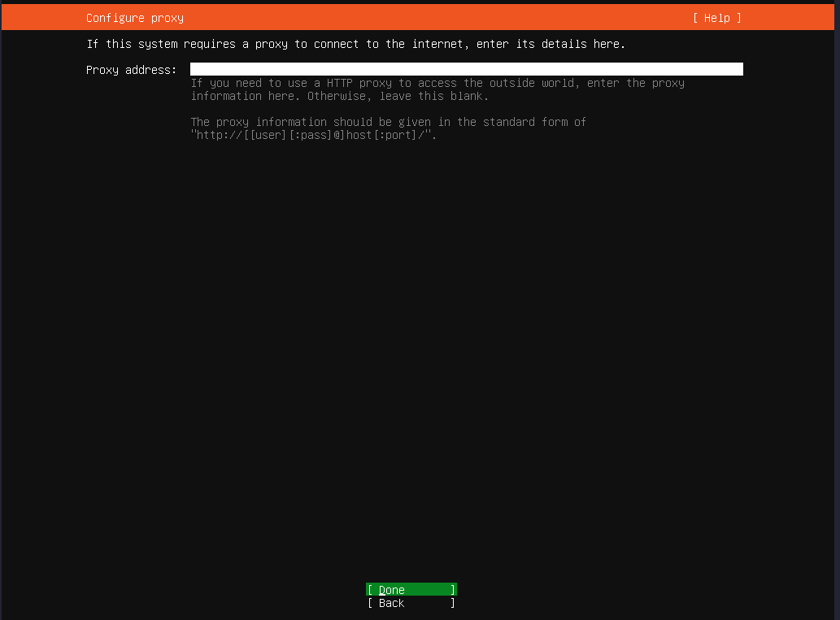The height and width of the screenshot is (620, 840).
Task: Go back using the Back button
Action: (x=411, y=603)
